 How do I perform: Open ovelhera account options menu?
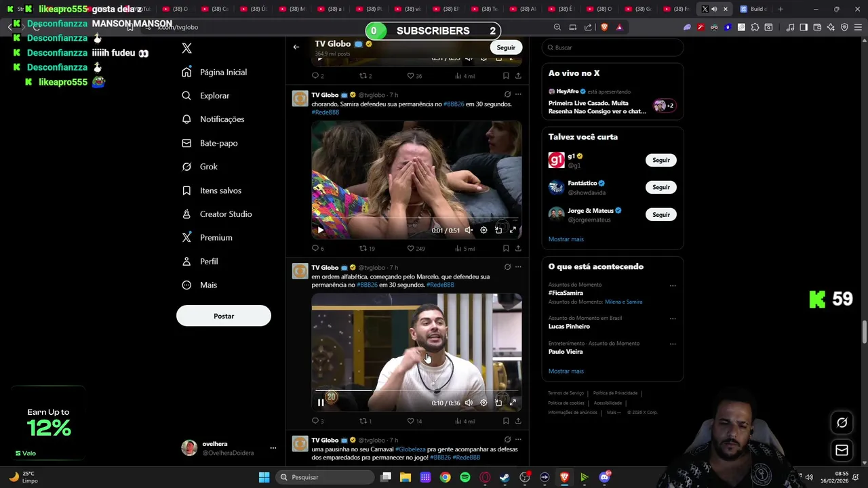click(273, 448)
